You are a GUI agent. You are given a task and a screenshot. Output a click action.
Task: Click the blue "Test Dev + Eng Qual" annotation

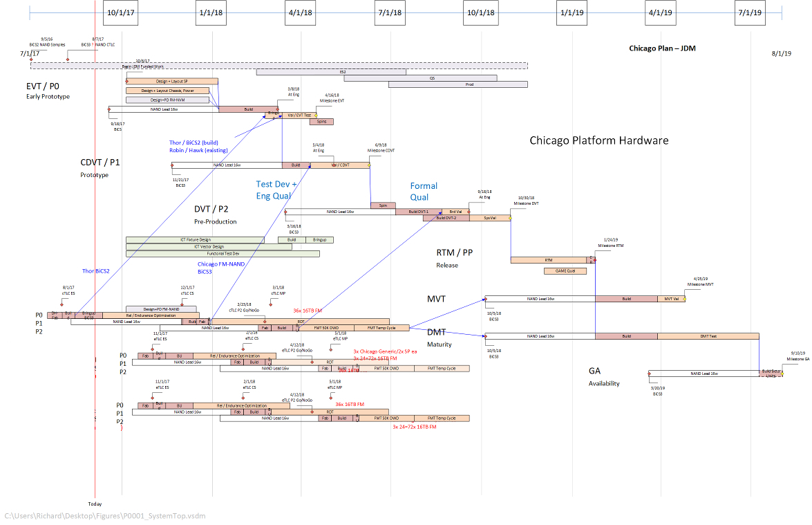[x=276, y=190]
